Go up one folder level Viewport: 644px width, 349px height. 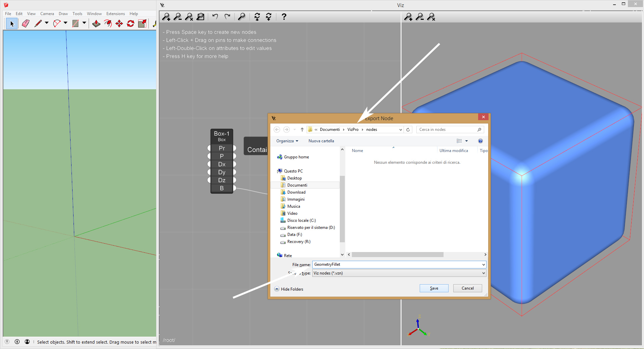[x=302, y=130]
